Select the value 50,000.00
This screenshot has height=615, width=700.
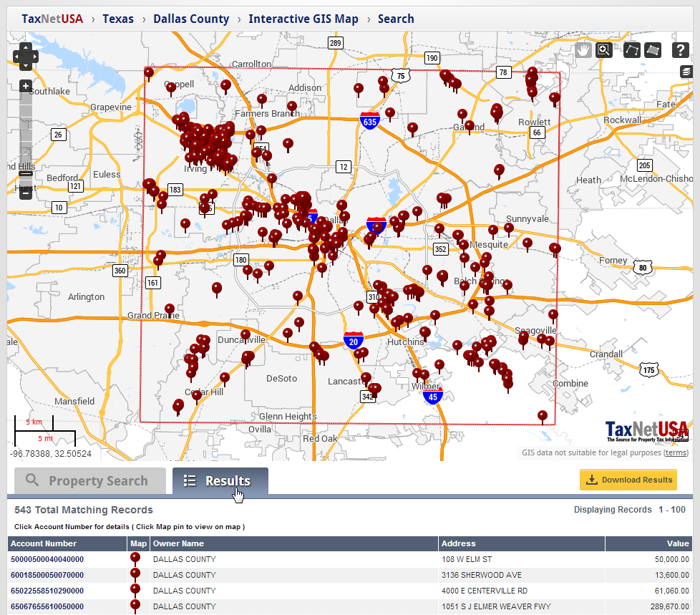click(672, 559)
